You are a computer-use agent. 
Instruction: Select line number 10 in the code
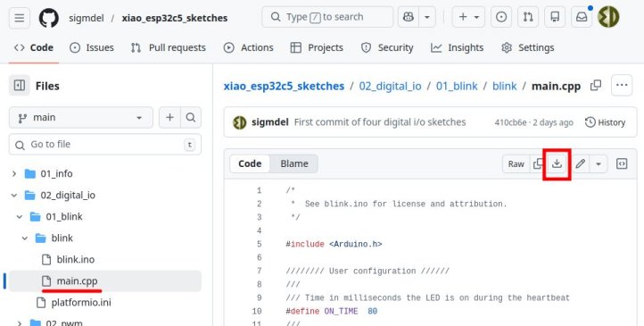coord(257,311)
